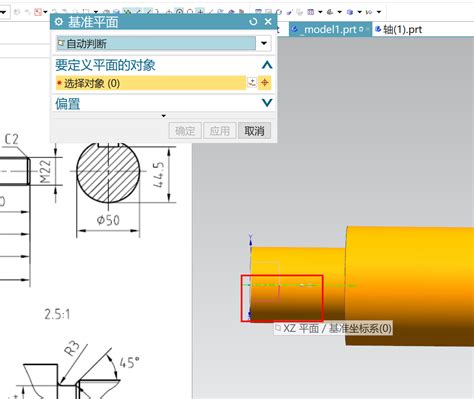Expand the 偏置 section
Viewport: 474px width, 399px height.
point(267,103)
